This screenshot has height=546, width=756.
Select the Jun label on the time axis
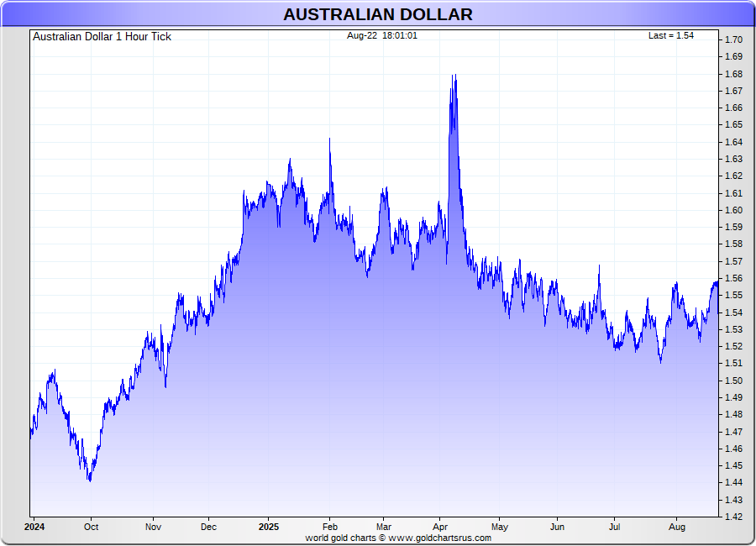click(x=557, y=527)
